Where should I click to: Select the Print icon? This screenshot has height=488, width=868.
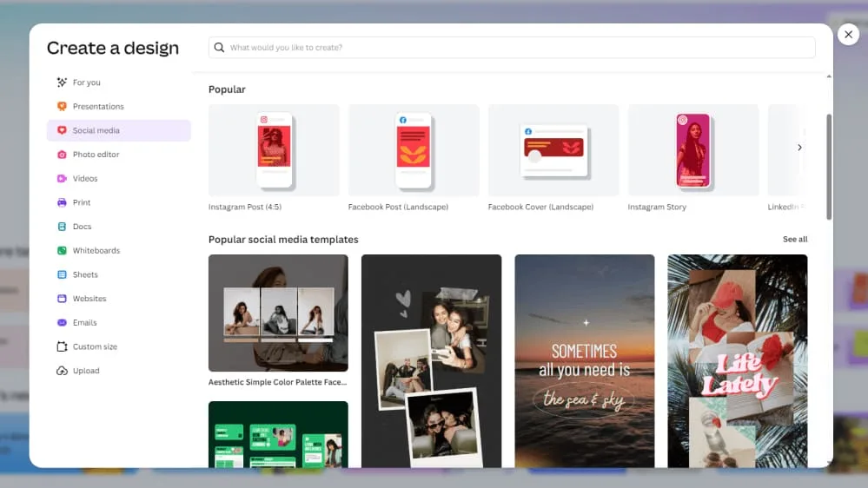click(62, 202)
